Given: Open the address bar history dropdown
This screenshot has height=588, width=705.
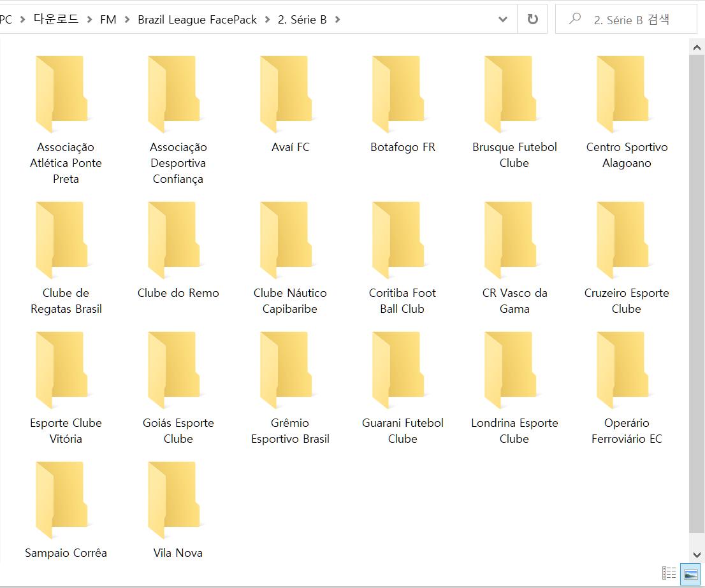Looking at the screenshot, I should pos(503,19).
